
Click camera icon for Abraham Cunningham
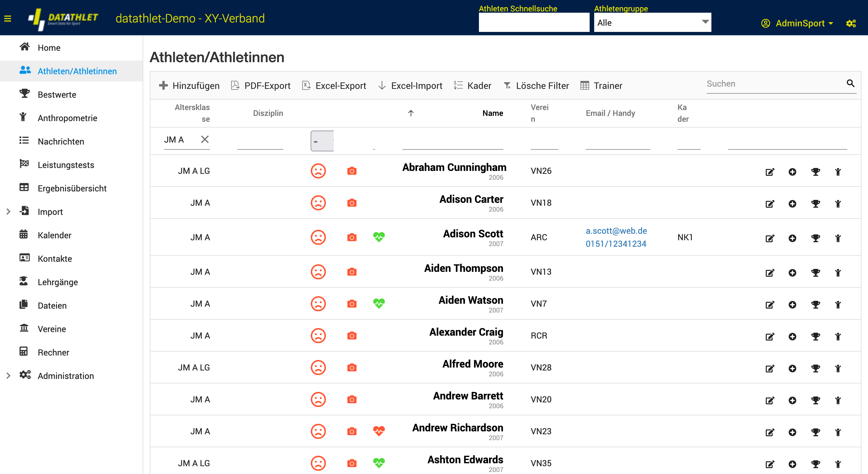pos(352,171)
